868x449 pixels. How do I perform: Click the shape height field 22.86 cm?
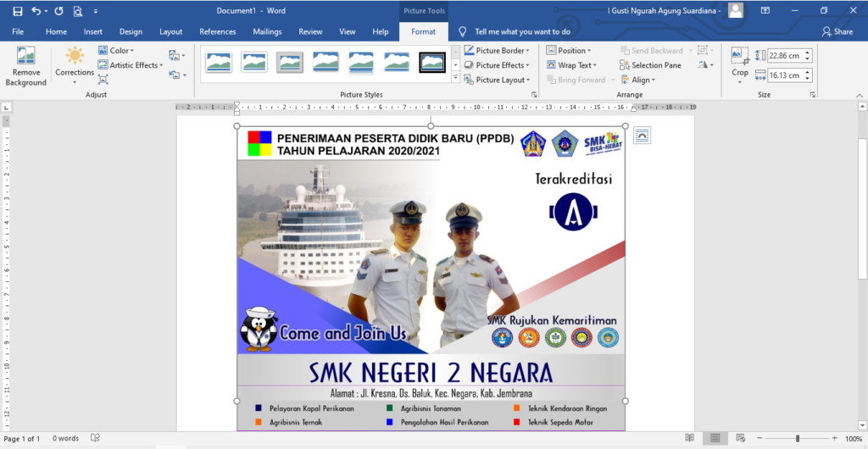[786, 55]
